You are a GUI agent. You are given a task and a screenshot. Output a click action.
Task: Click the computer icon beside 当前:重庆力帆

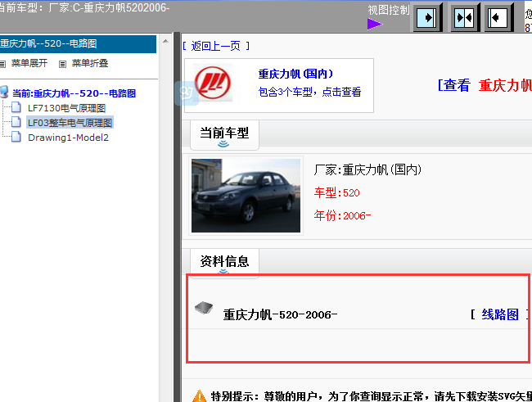point(4,93)
